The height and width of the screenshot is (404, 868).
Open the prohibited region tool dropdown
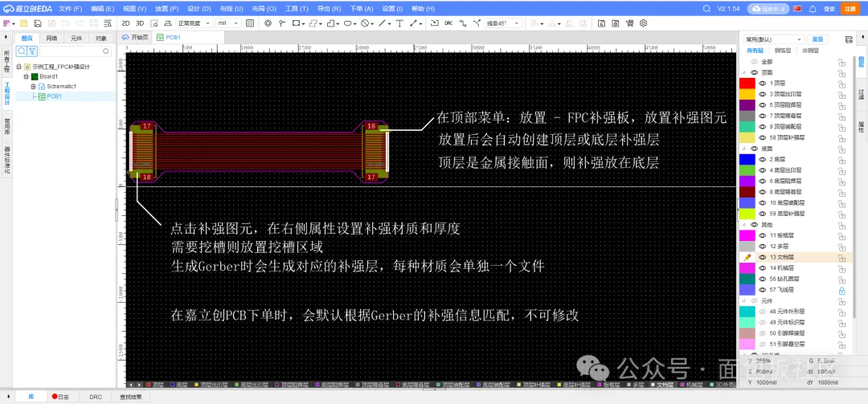pyautogui.click(x=373, y=24)
